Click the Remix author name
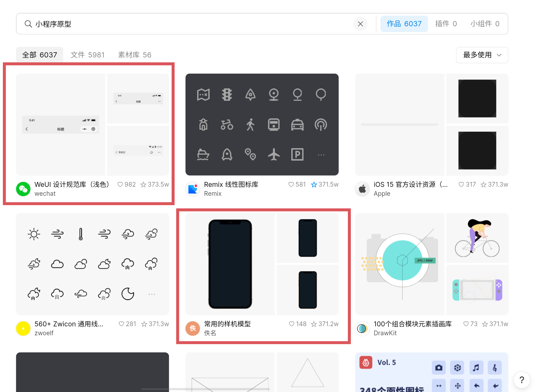This screenshot has height=392, width=534. click(x=213, y=194)
